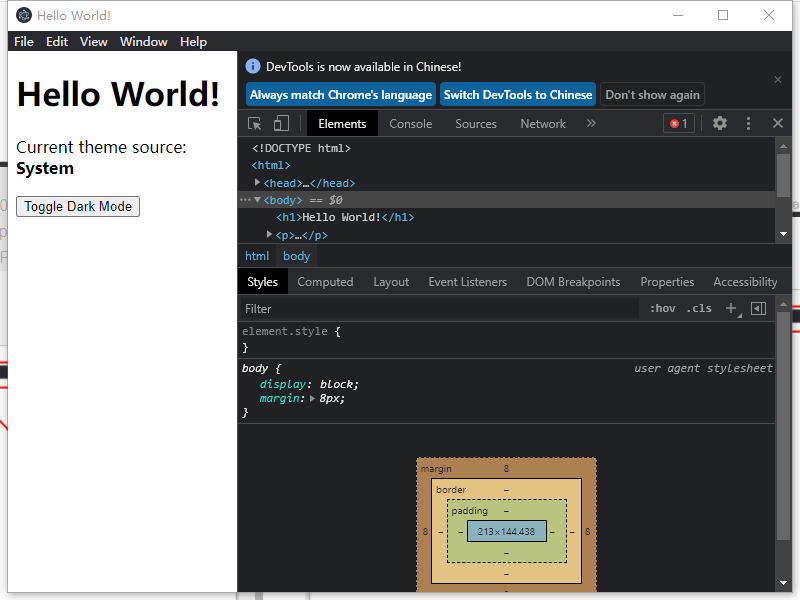The image size is (800, 600).
Task: Click Don't show again
Action: click(652, 94)
